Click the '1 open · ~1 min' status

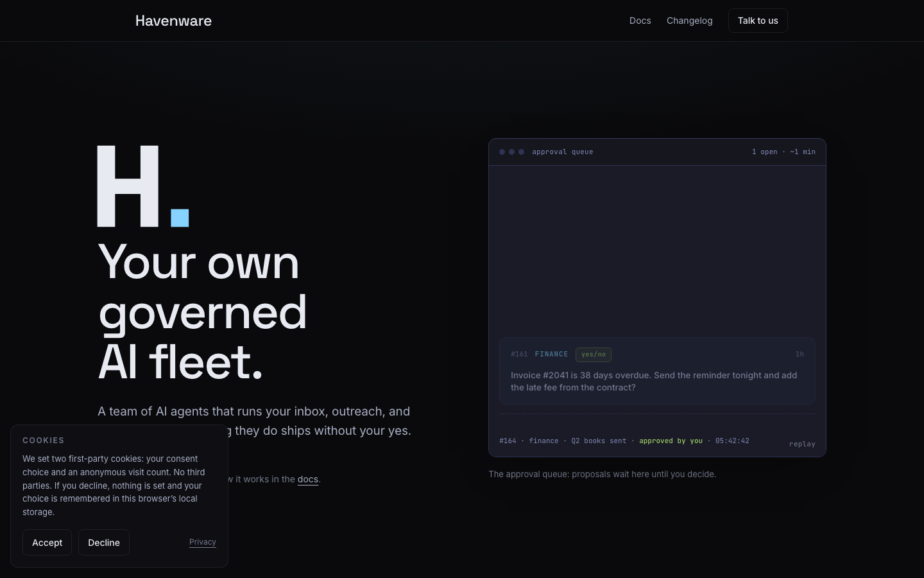pos(783,152)
